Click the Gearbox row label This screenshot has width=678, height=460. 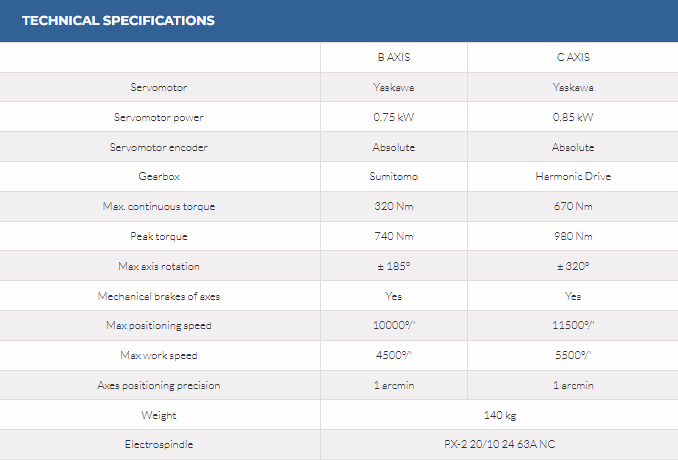[159, 177]
